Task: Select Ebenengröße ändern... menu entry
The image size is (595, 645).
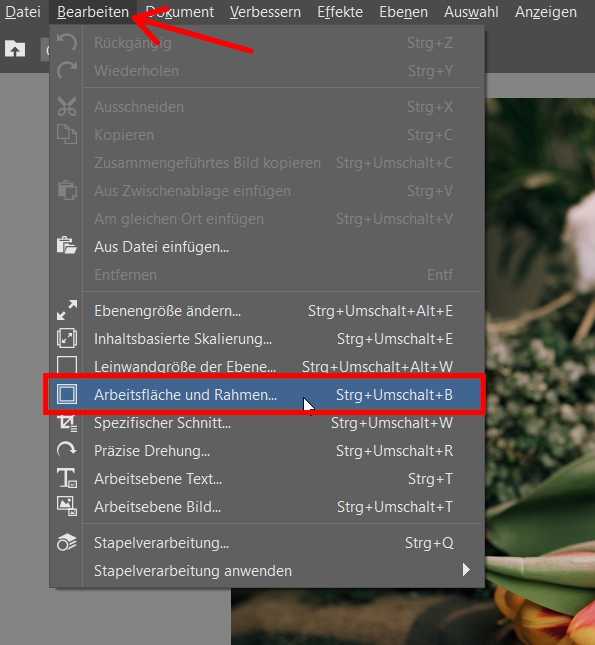Action: click(x=267, y=311)
